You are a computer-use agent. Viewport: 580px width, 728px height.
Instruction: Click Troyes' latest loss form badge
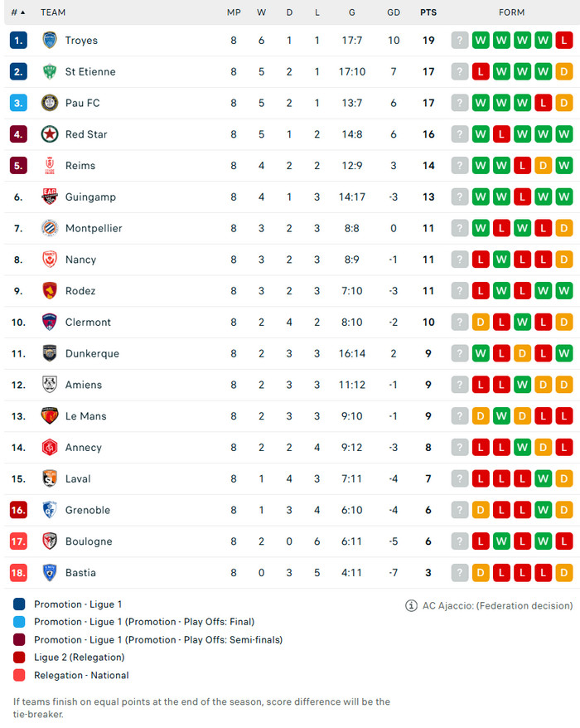564,41
